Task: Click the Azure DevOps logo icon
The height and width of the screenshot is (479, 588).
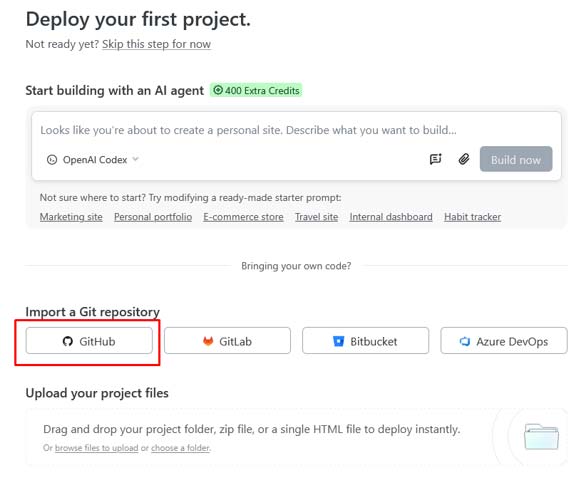Action: pyautogui.click(x=465, y=341)
